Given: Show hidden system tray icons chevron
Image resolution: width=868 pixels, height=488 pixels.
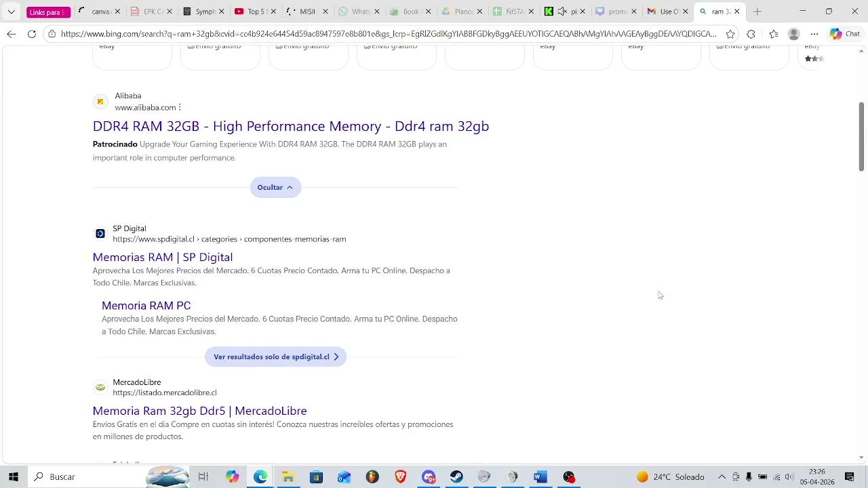Looking at the screenshot, I should pyautogui.click(x=722, y=477).
